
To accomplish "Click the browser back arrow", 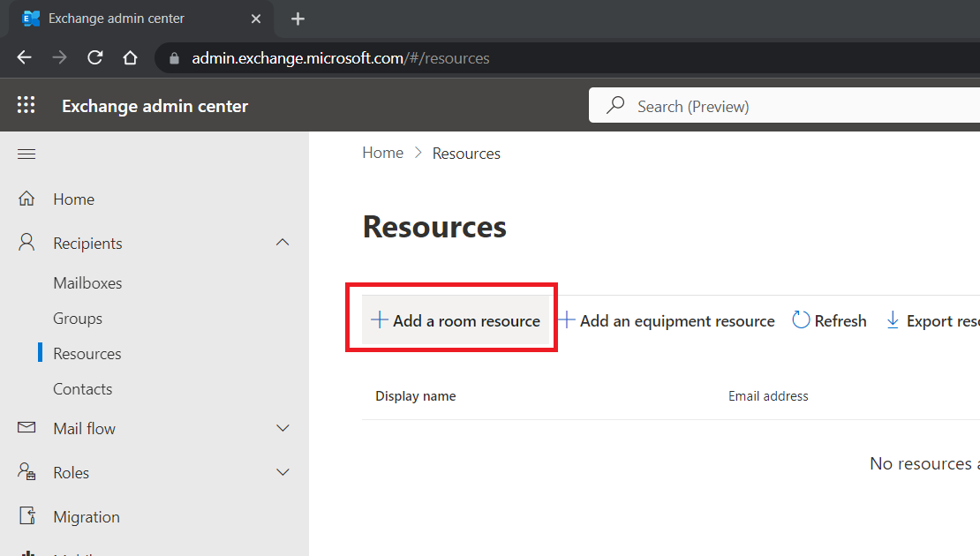I will tap(25, 57).
